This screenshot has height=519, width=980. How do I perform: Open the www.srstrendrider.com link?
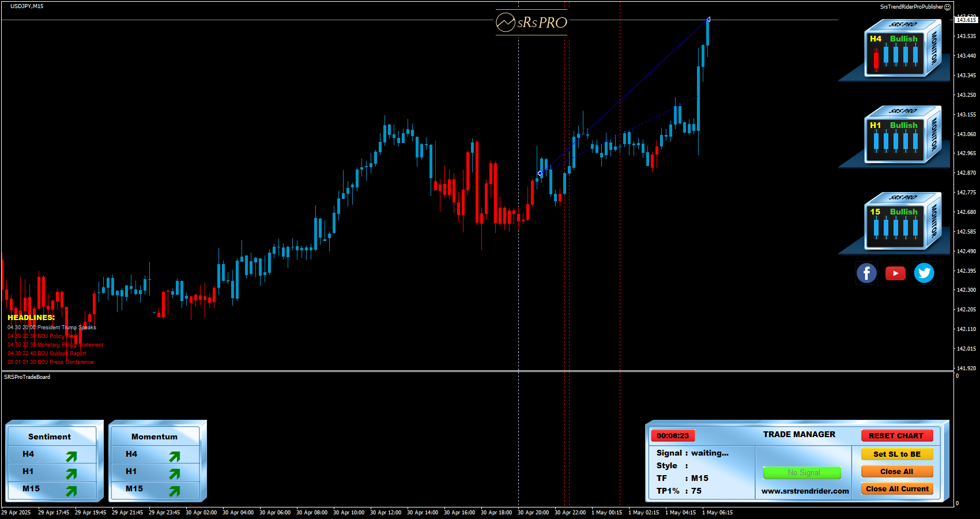[805, 491]
